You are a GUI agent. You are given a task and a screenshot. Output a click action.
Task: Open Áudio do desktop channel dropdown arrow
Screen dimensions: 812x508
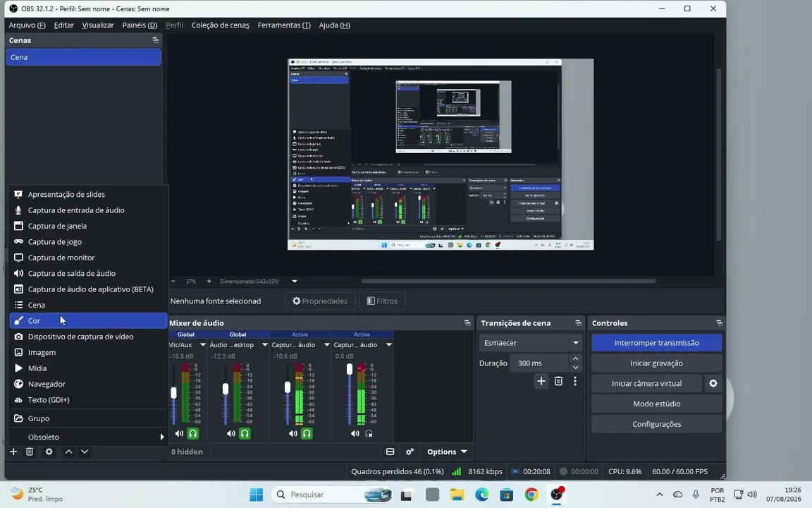click(264, 345)
